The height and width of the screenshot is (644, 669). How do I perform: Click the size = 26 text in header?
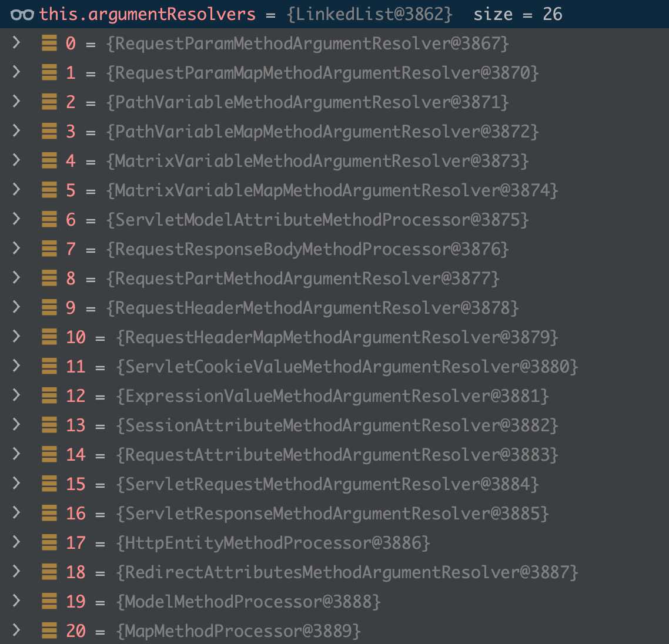coord(518,15)
